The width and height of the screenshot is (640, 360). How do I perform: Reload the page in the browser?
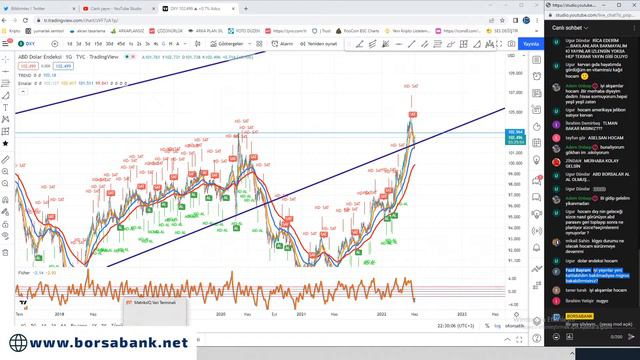pos(25,20)
